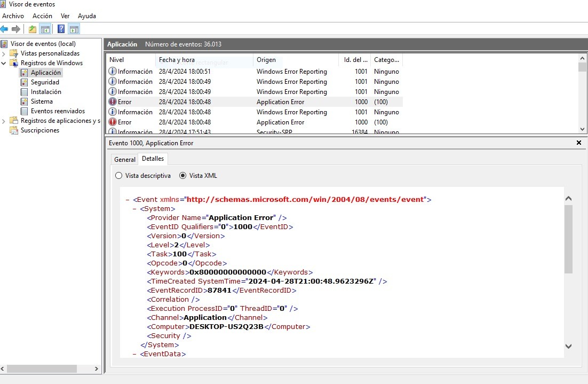Viewport: 588px width, 384px height.
Task: Click the Back arrow in the toolbar
Action: (4, 29)
